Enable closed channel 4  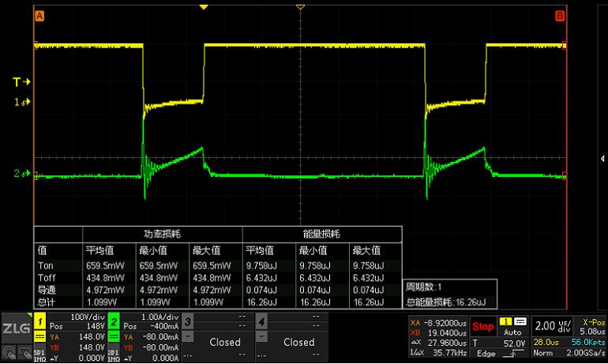(x=298, y=342)
